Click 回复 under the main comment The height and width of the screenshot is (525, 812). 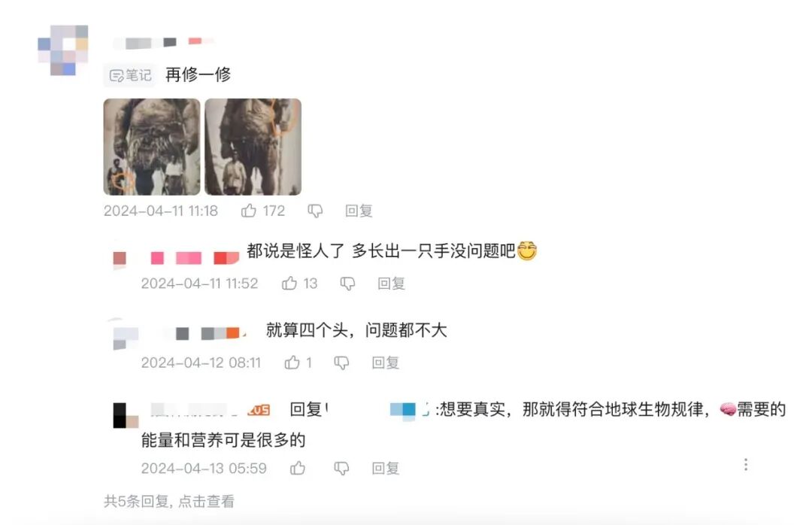tap(359, 211)
